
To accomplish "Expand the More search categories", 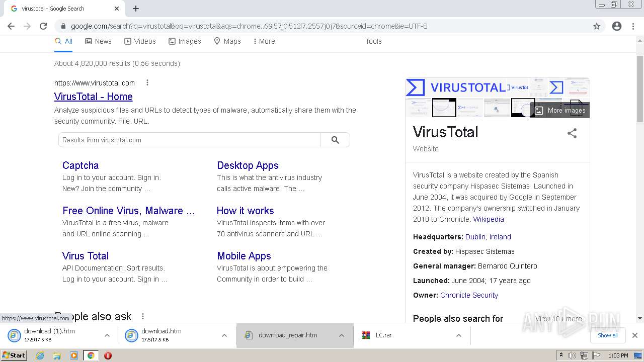I will point(264,41).
